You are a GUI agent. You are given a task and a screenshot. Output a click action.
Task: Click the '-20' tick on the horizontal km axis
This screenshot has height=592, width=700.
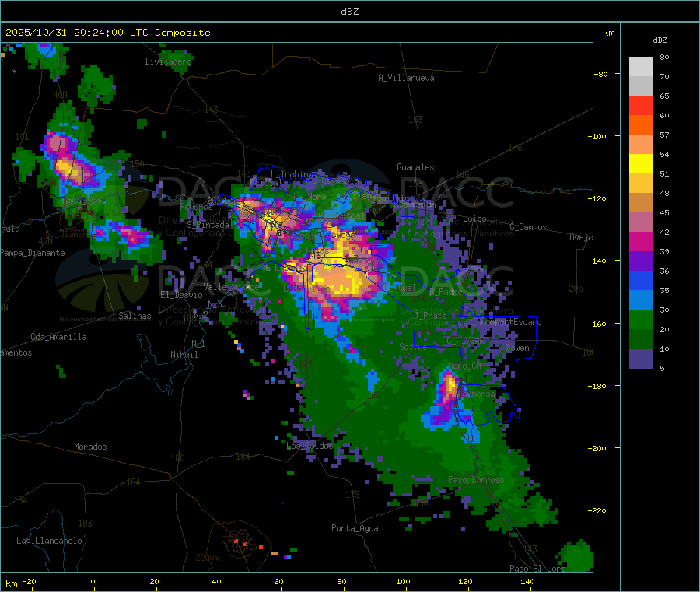point(29,581)
